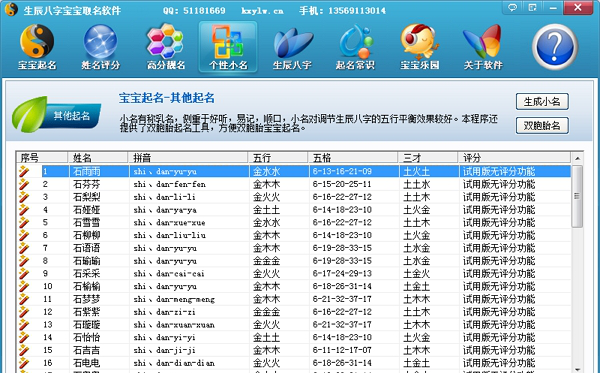Click the green leaf 其他起名 badge
Viewport: 600px width, 387px height.
pyautogui.click(x=56, y=114)
